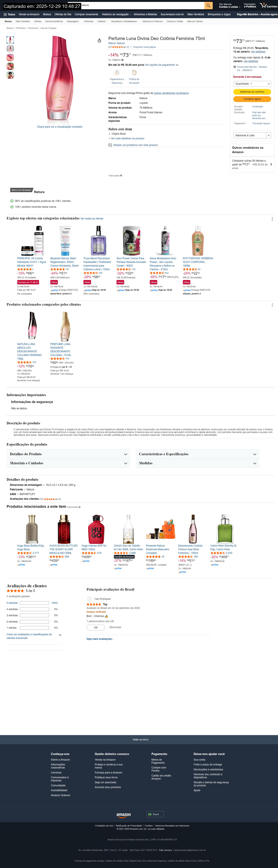Click the Relatar um problema speech icon

[x=110, y=145]
